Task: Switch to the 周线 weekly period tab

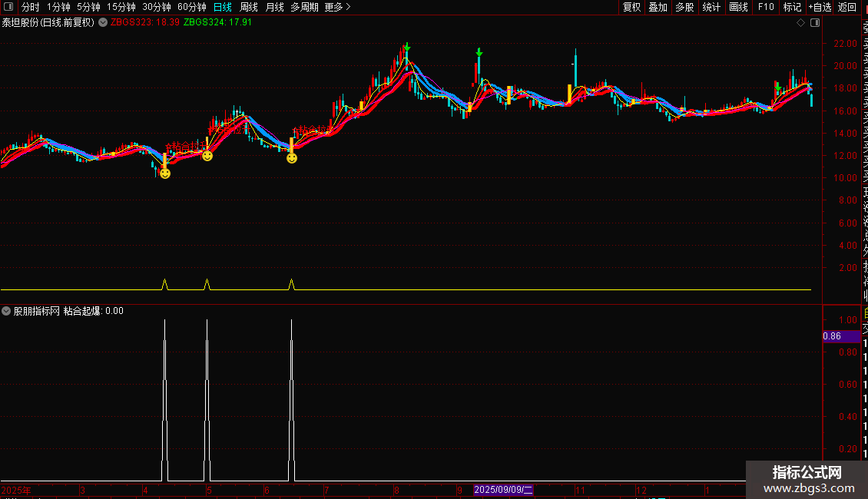Action: point(249,7)
